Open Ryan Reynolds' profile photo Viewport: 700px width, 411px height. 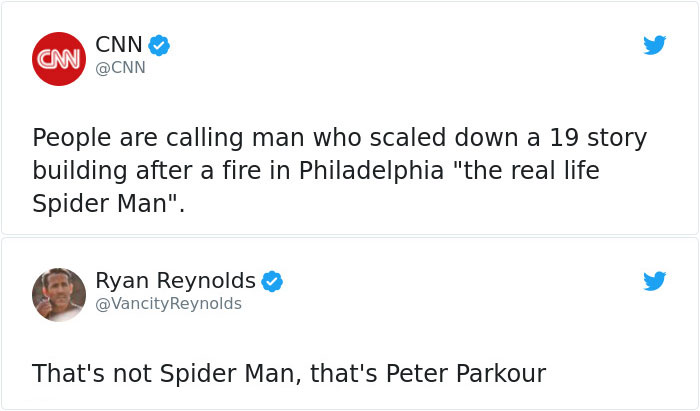pyautogui.click(x=59, y=294)
